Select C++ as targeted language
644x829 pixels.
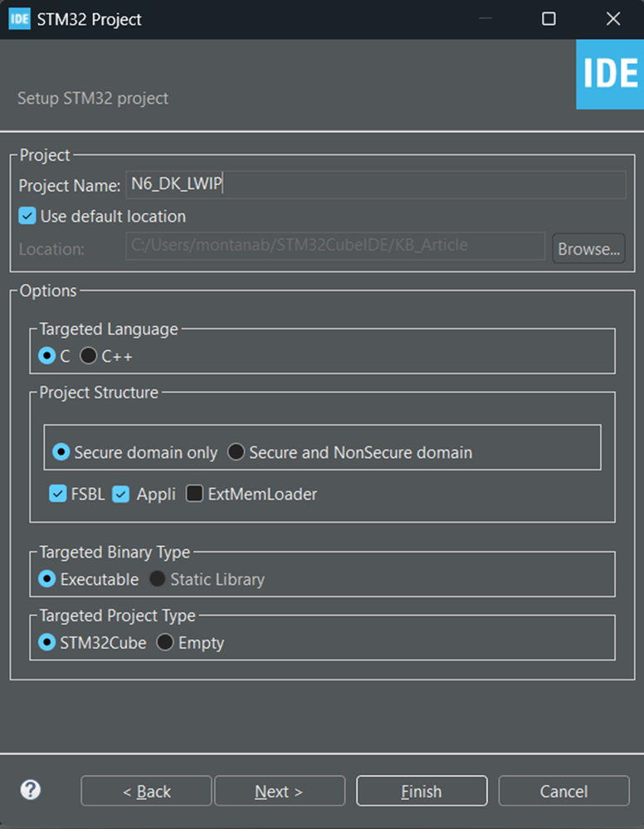[x=89, y=356]
